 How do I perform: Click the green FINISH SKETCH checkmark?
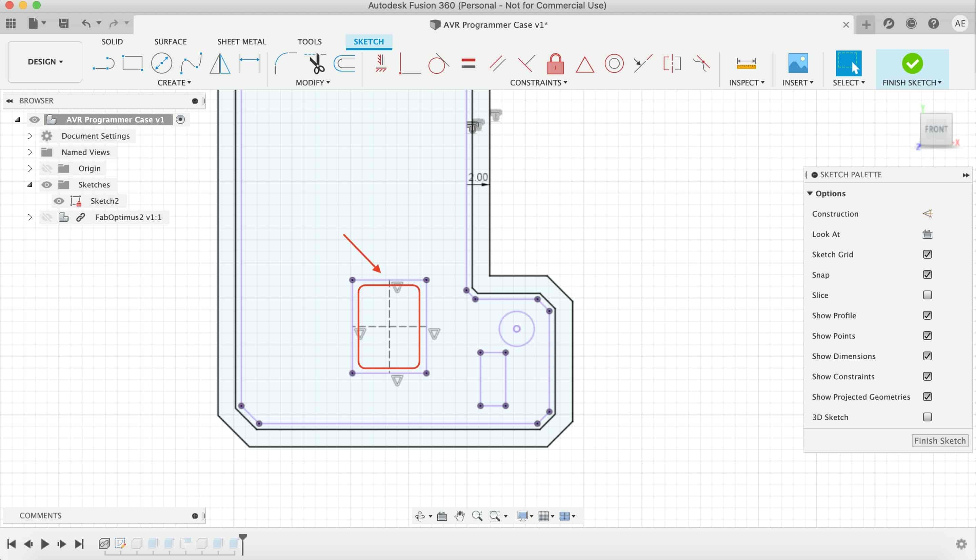pos(912,63)
